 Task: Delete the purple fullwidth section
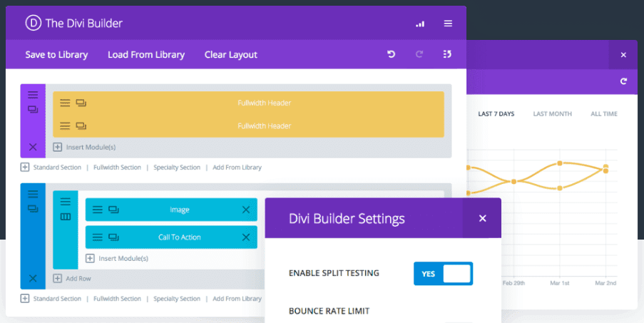[33, 147]
